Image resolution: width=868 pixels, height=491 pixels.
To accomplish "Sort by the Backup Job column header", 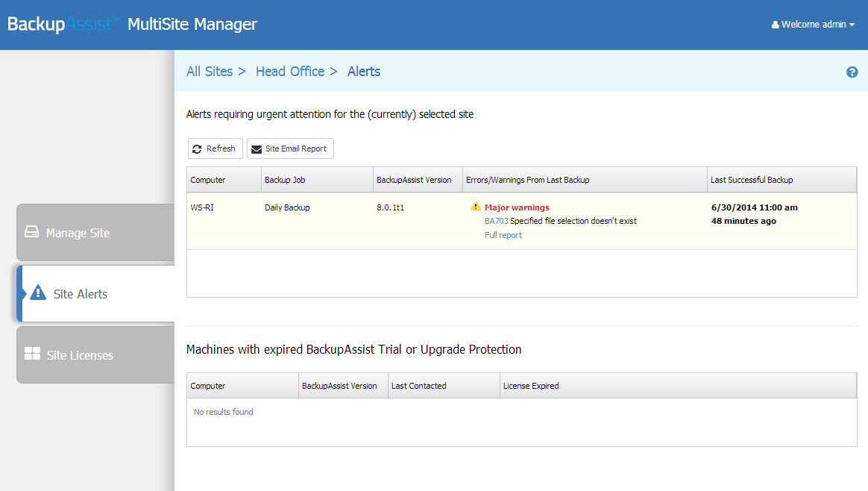I will 317,180.
